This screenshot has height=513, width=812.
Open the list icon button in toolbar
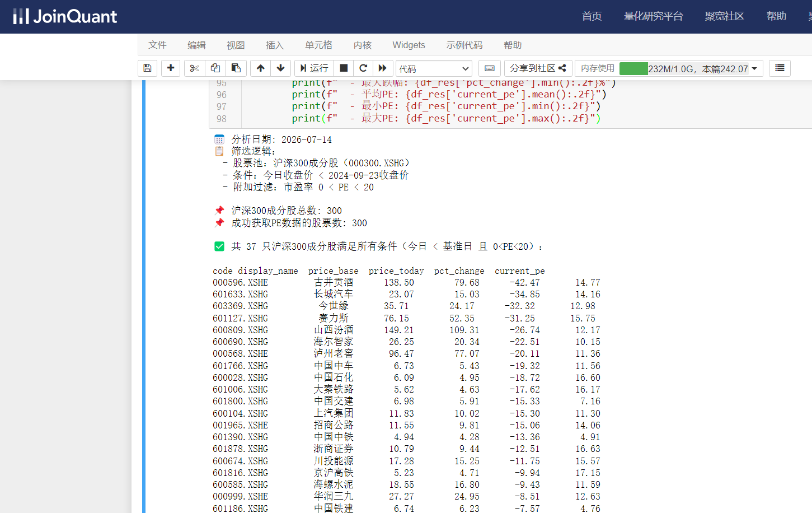pos(780,68)
